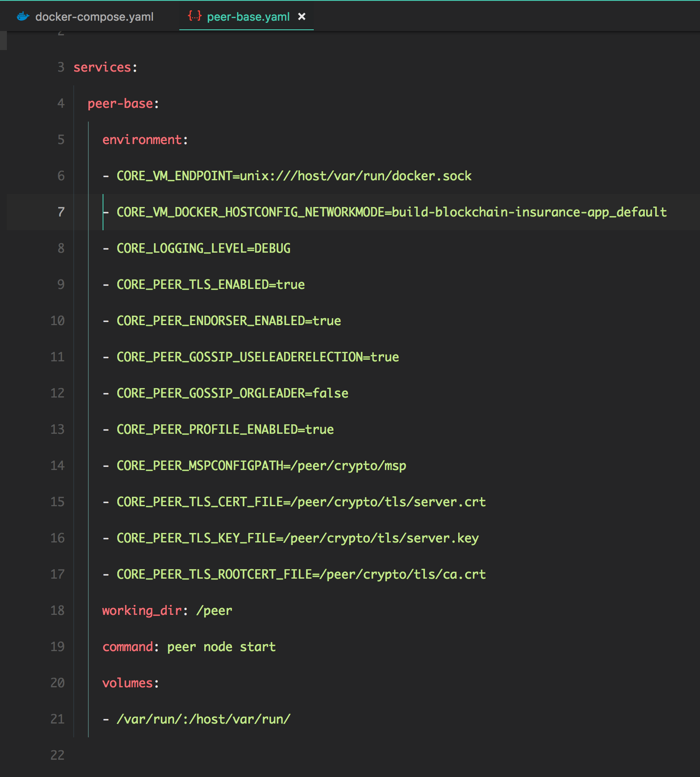
Task: Click the CORE_PEER_GOSSIP_ORGLEADER=false line
Action: click(x=232, y=393)
